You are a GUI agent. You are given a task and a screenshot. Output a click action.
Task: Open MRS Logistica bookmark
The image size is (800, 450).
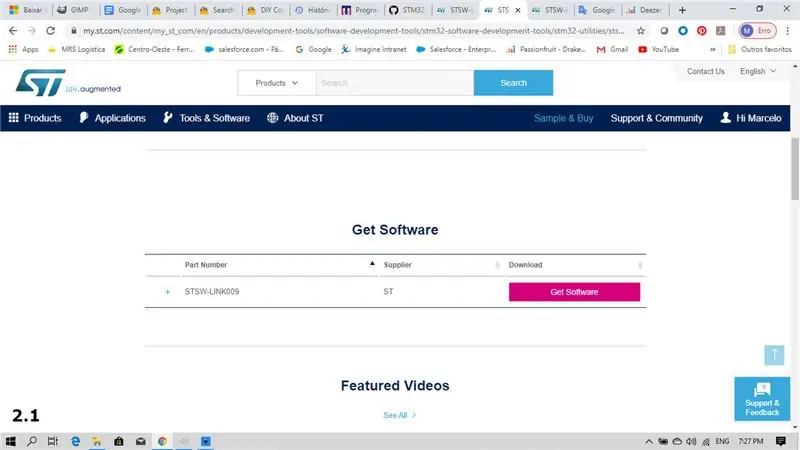click(x=76, y=49)
